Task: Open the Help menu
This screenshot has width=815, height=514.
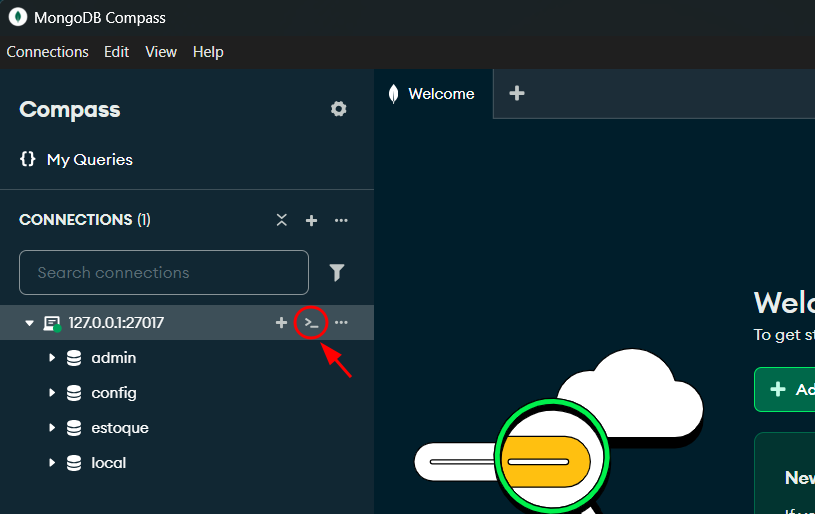Action: click(208, 52)
